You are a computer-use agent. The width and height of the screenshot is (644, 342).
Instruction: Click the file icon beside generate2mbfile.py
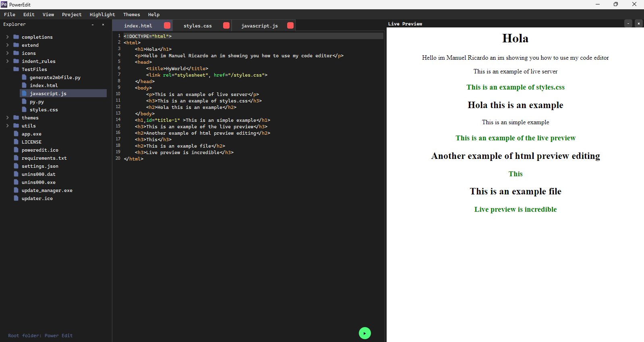coord(24,77)
